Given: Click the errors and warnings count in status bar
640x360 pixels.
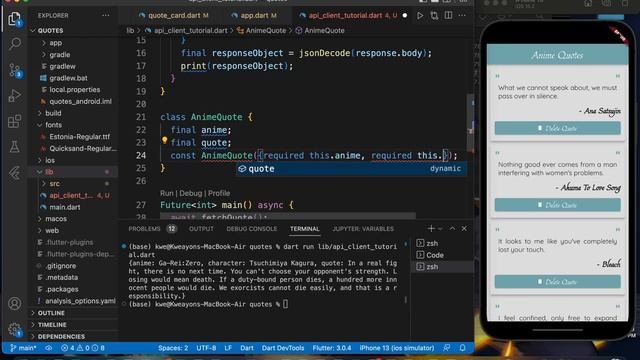Looking at the screenshot, I should (83, 348).
